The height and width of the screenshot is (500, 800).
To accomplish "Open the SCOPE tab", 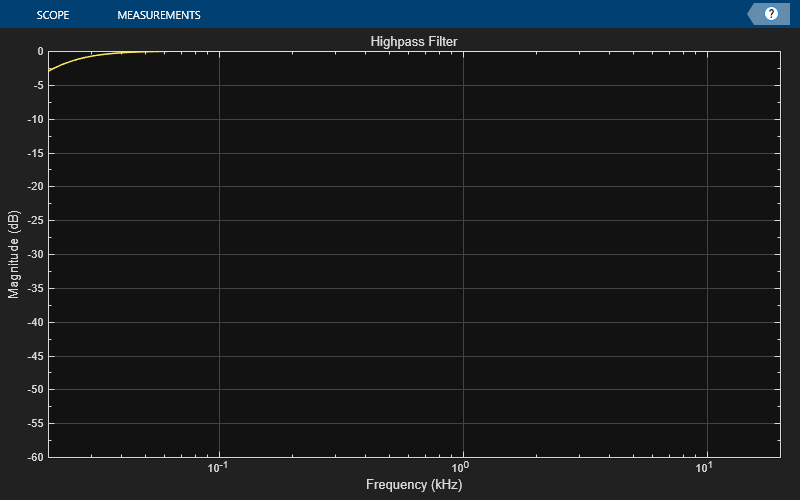I will coord(53,15).
